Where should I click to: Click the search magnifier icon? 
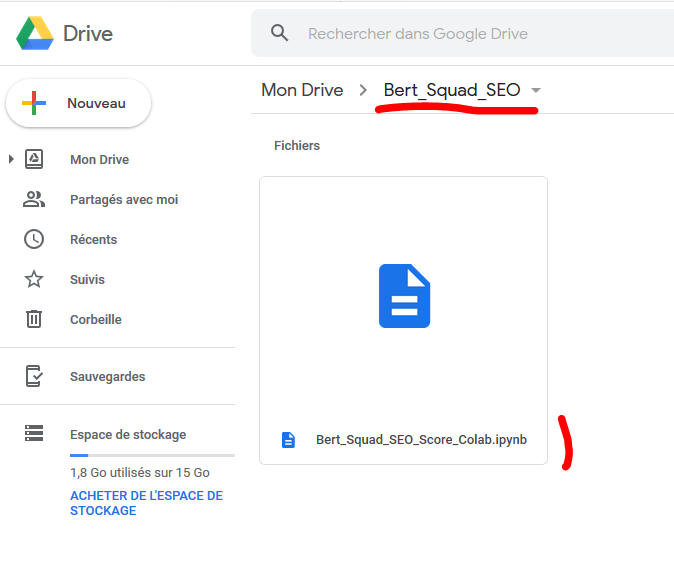point(279,33)
